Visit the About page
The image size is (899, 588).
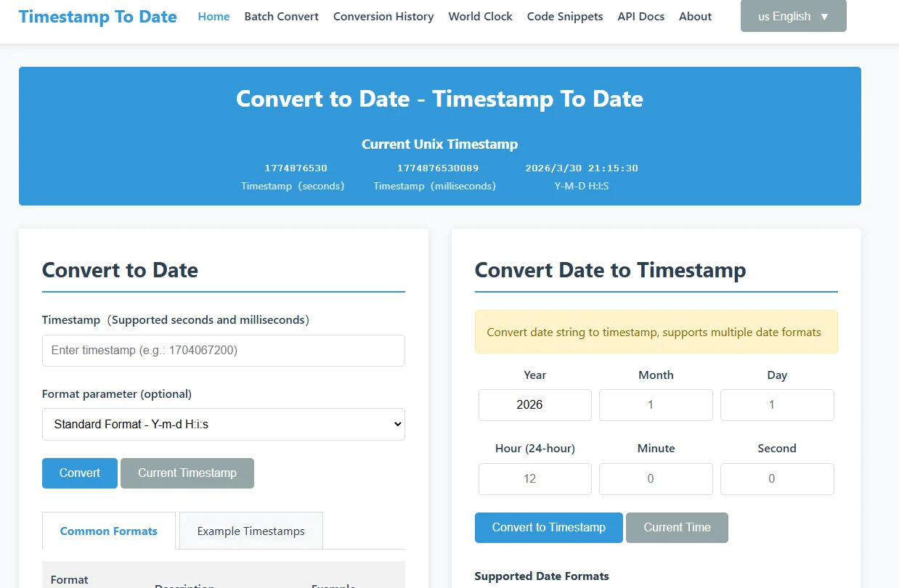pos(695,17)
